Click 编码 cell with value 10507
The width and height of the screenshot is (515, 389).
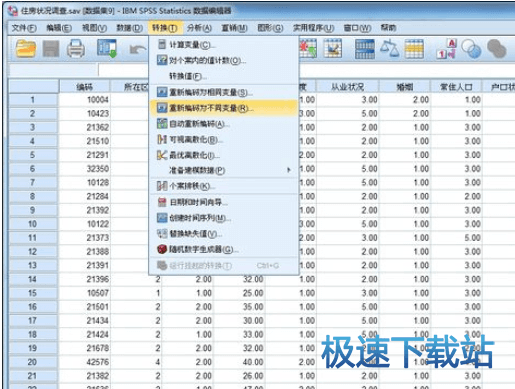click(x=85, y=293)
